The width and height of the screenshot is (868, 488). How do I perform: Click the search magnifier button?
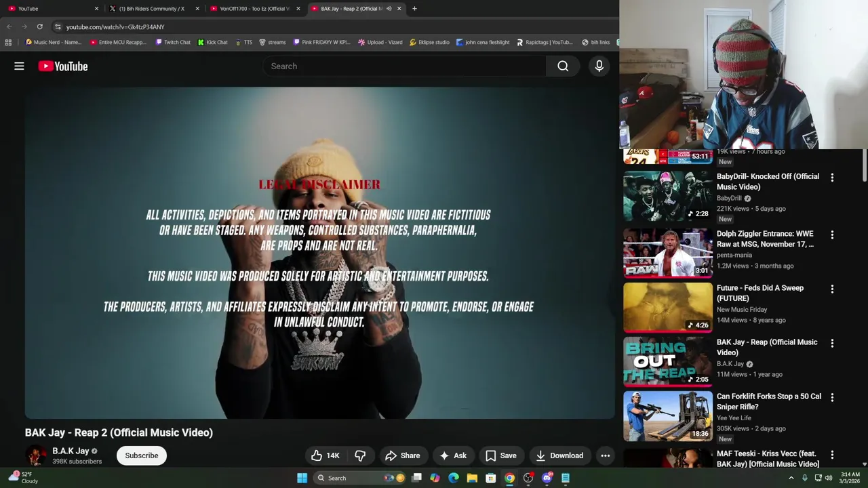pyautogui.click(x=563, y=66)
